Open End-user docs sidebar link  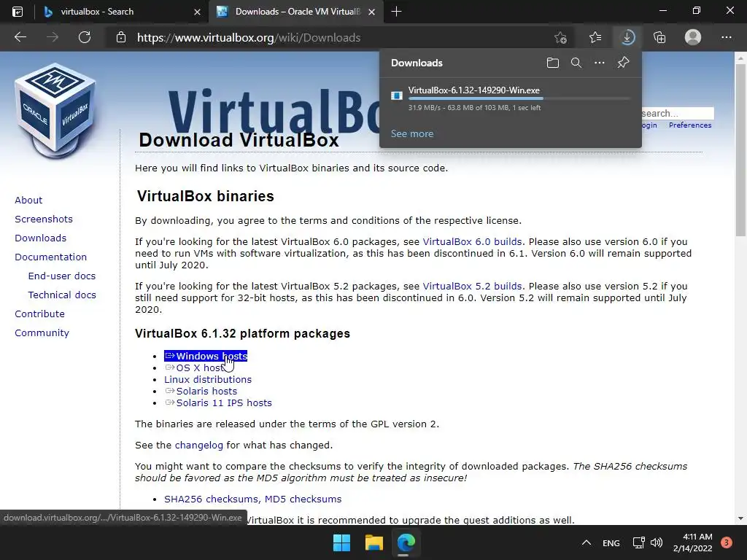pyautogui.click(x=62, y=276)
